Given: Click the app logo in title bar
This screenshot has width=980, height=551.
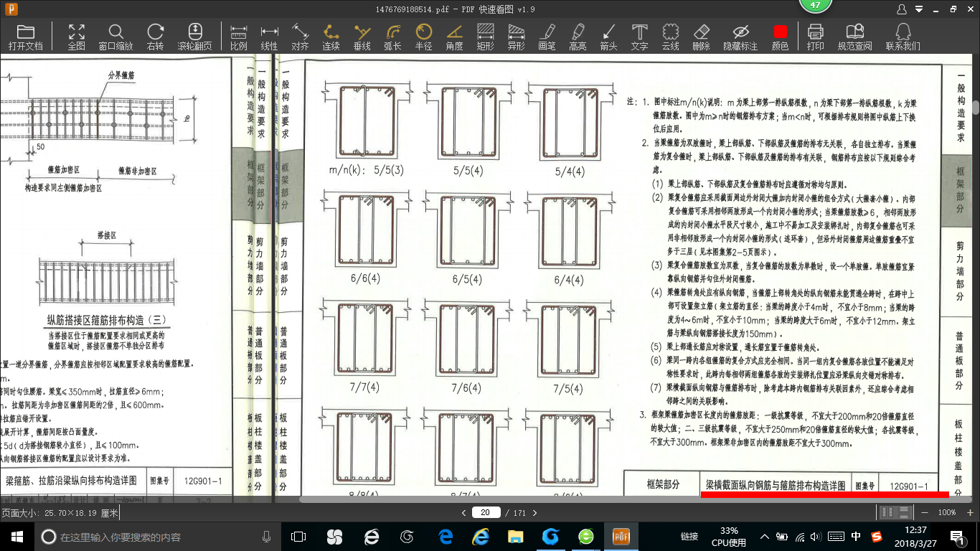Looking at the screenshot, I should click(10, 9).
